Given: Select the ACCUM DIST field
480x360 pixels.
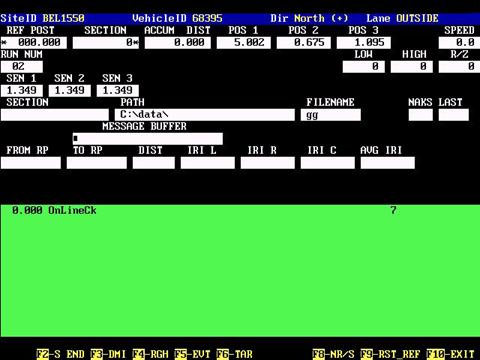Looking at the screenshot, I should (x=178, y=43).
